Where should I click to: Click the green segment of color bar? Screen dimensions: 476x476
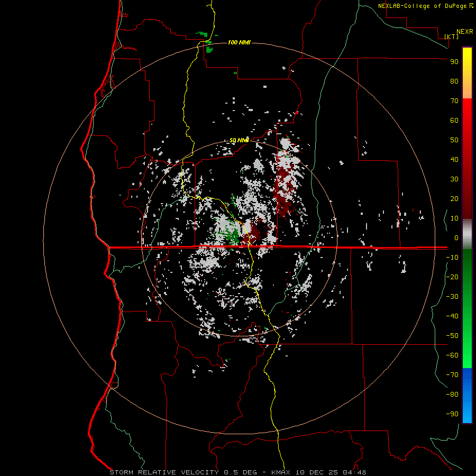pos(467,308)
